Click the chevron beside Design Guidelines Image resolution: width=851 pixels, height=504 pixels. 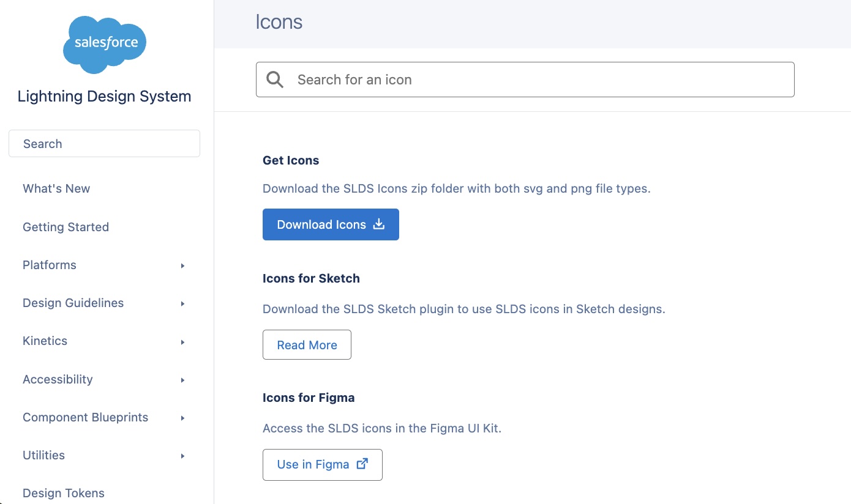click(x=182, y=303)
